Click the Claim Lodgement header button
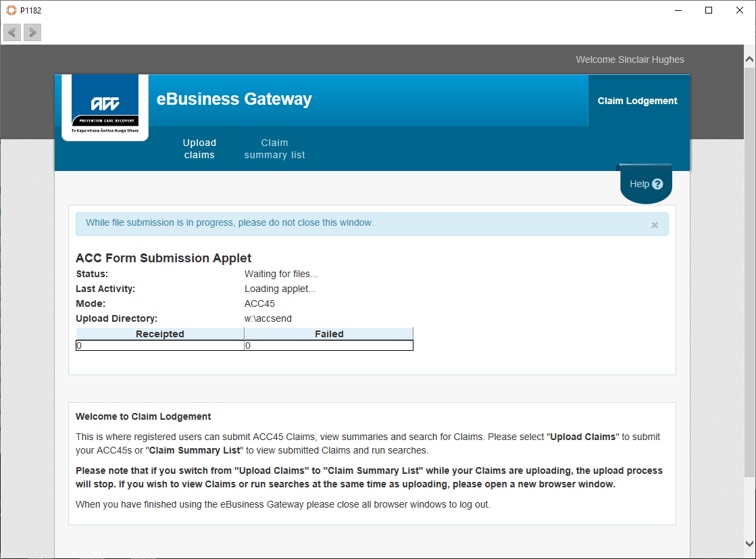This screenshot has width=756, height=559. (x=637, y=100)
